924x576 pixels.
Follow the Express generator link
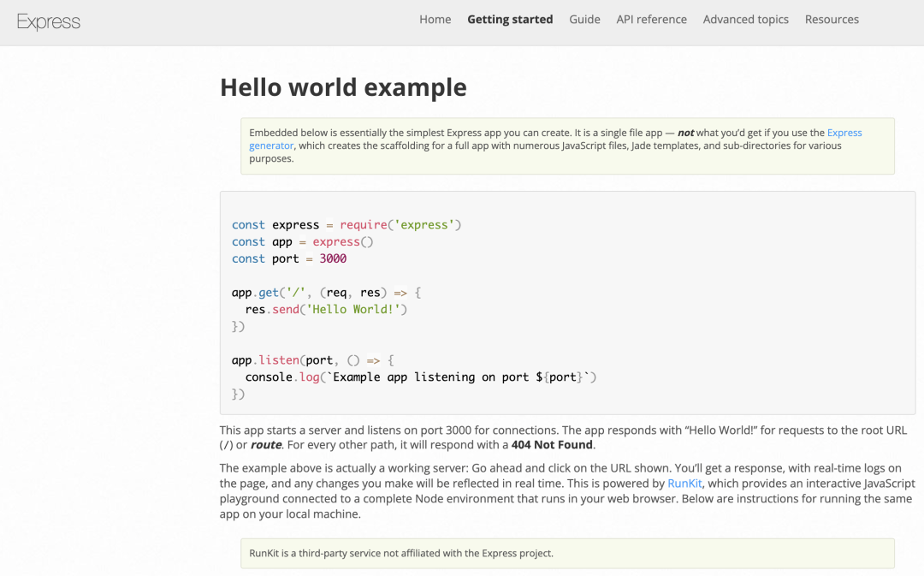pyautogui.click(x=844, y=134)
